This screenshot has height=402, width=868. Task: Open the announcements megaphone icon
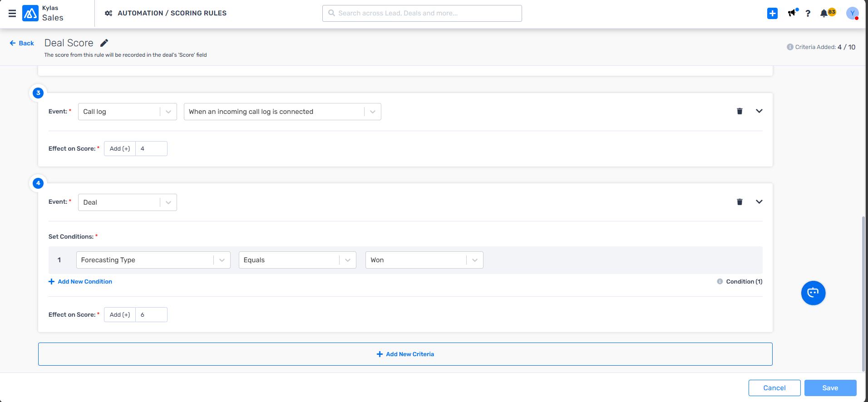(792, 13)
